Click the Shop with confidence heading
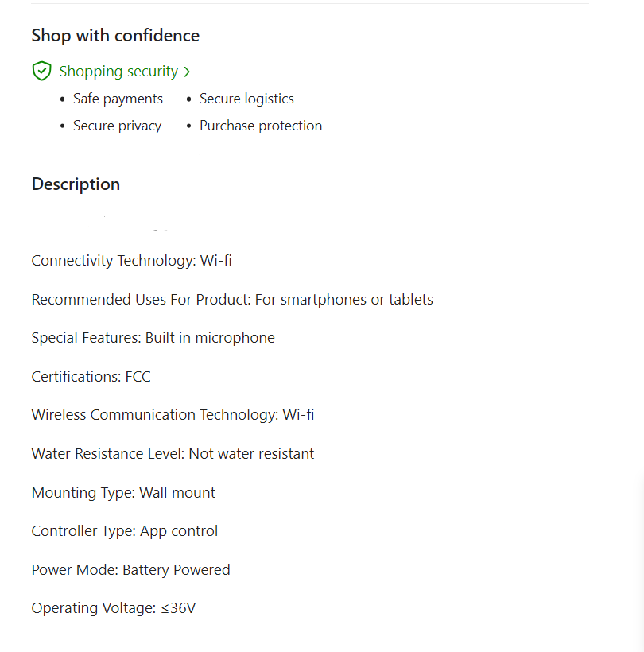This screenshot has height=652, width=644. [115, 36]
